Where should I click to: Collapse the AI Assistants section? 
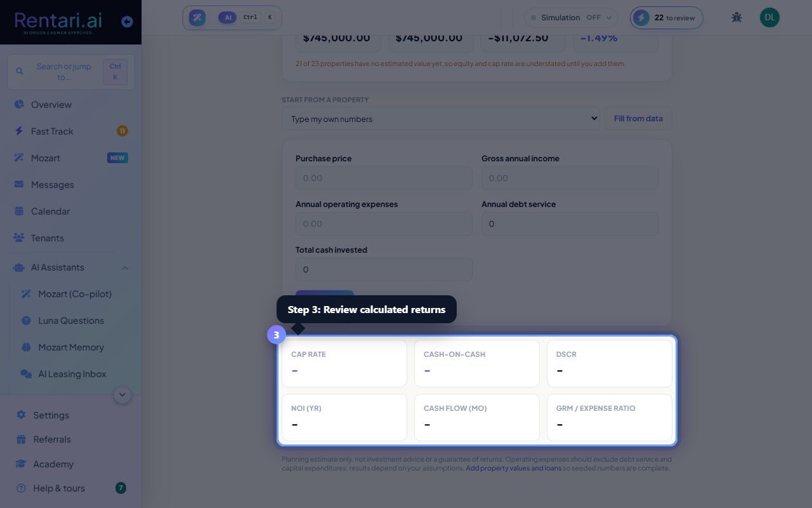pyautogui.click(x=125, y=268)
